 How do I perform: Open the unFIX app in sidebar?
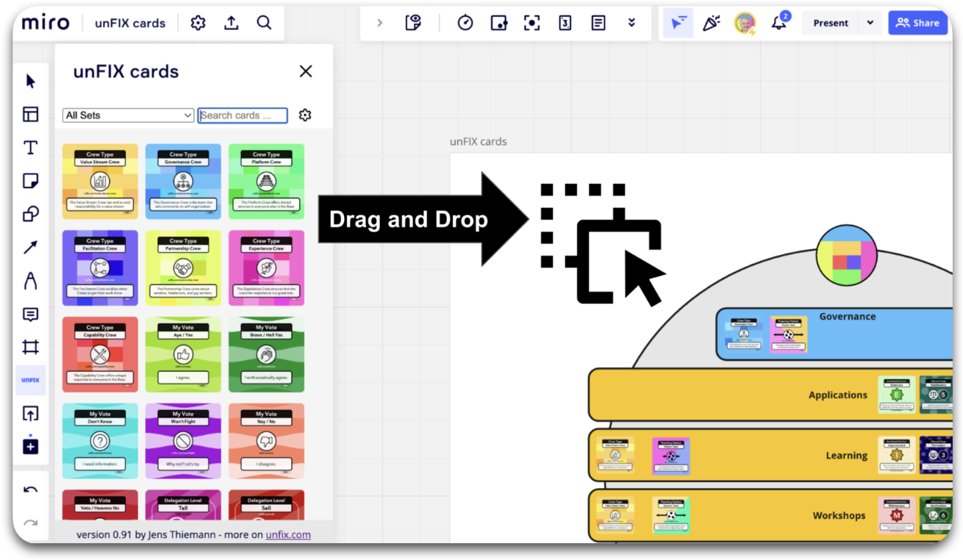pos(30,380)
